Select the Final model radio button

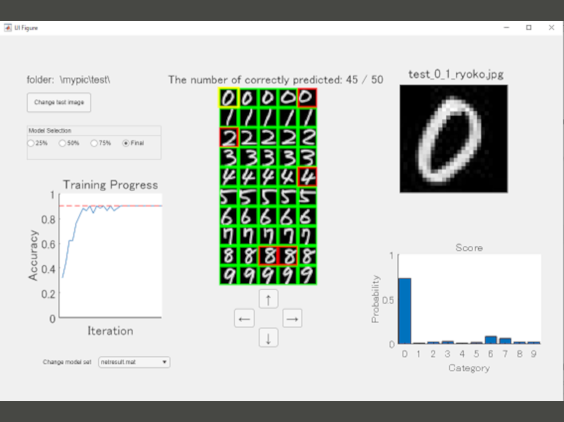tap(126, 143)
